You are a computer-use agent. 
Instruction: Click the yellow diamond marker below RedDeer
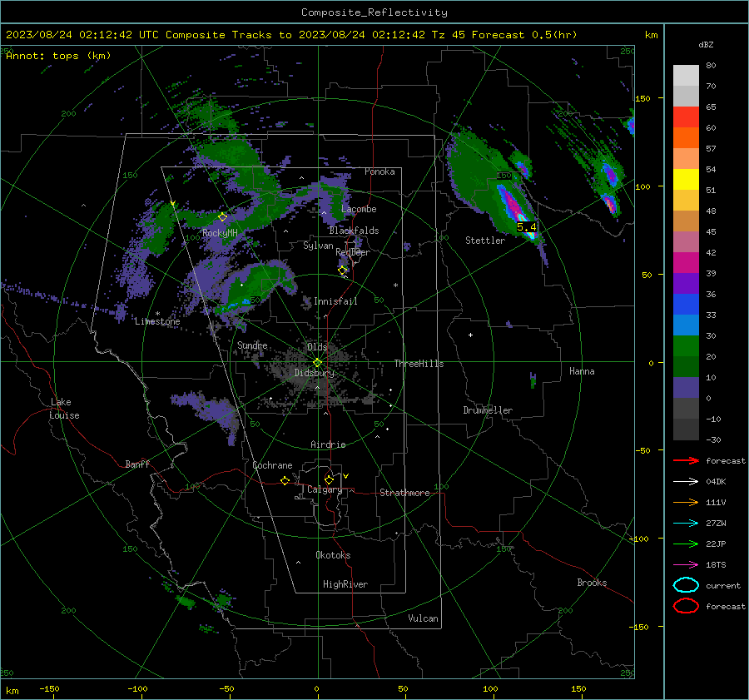343,271
